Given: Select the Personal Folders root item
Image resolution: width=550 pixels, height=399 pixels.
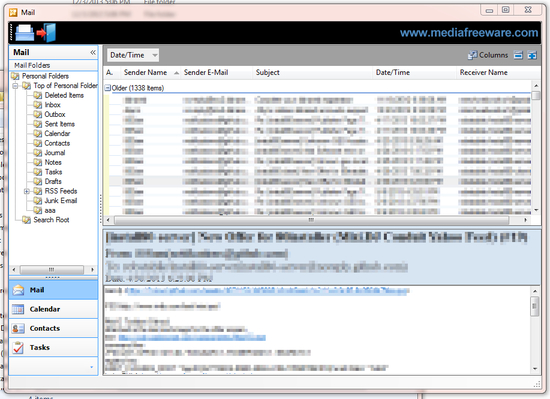Looking at the screenshot, I should (45, 76).
